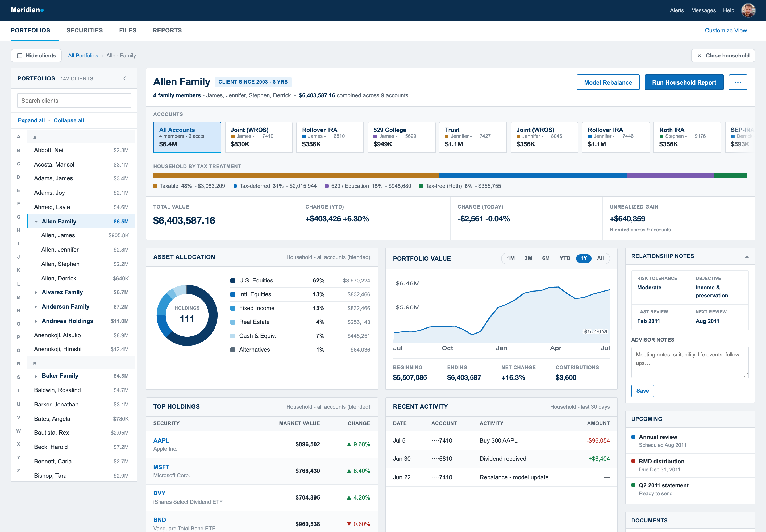Open the AAPL security link
The image size is (766, 532).
coord(161,441)
